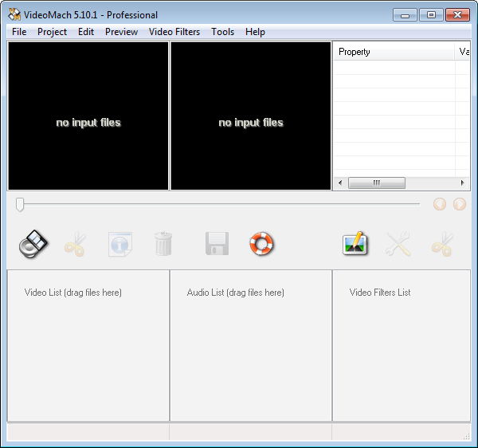Click the add video filter picture icon
Viewport: 478px width, 448px height.
click(x=355, y=244)
